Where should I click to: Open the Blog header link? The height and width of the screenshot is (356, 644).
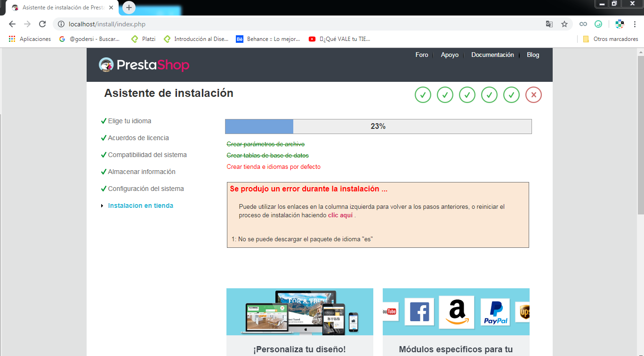pos(533,55)
